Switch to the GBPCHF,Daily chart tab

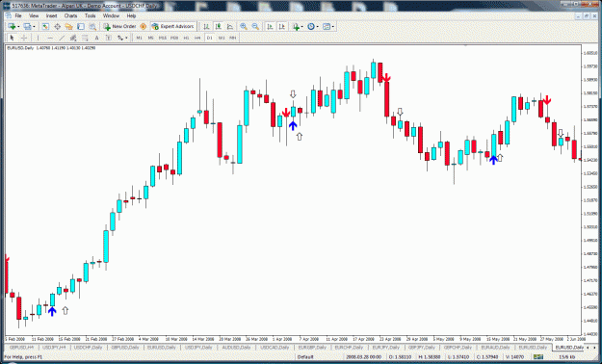click(x=458, y=347)
